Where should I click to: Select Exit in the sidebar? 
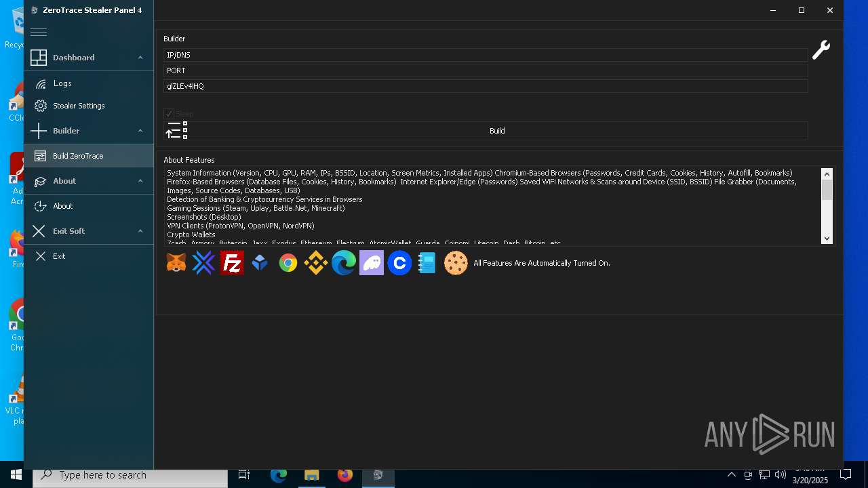[x=89, y=256]
